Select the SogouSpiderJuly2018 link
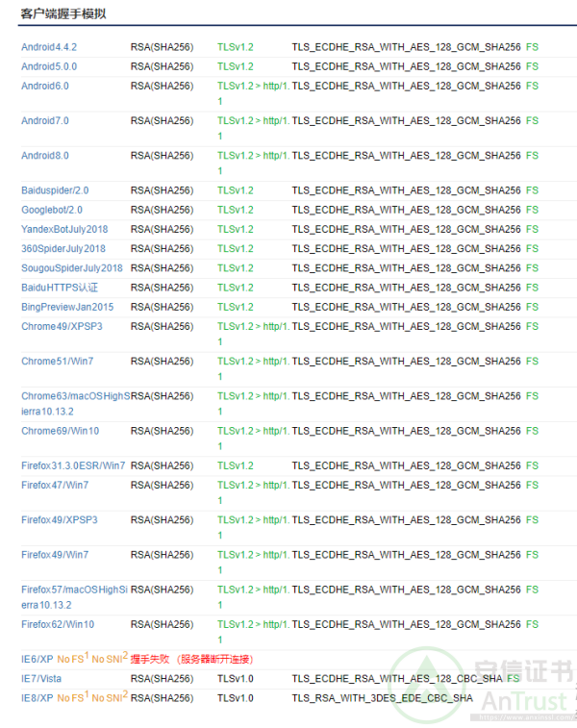This screenshot has width=577, height=728. tap(72, 268)
